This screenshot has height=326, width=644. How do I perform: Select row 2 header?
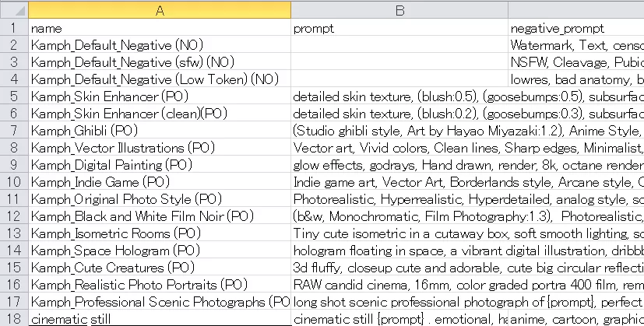14,45
